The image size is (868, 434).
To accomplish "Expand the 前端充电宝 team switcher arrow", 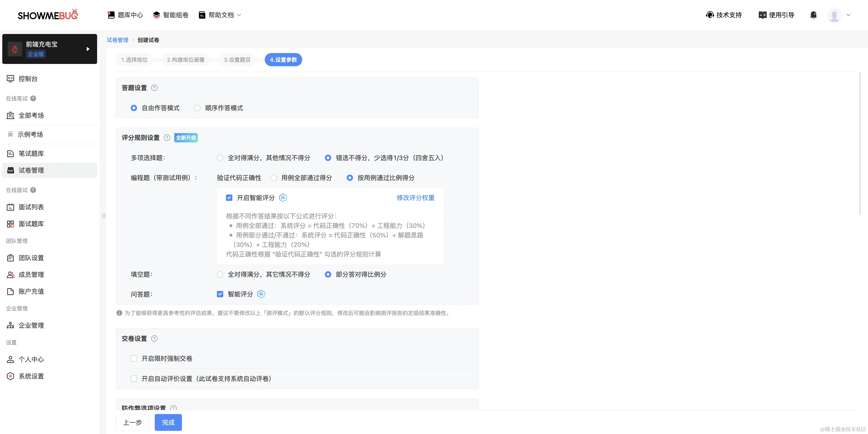I will pos(88,49).
